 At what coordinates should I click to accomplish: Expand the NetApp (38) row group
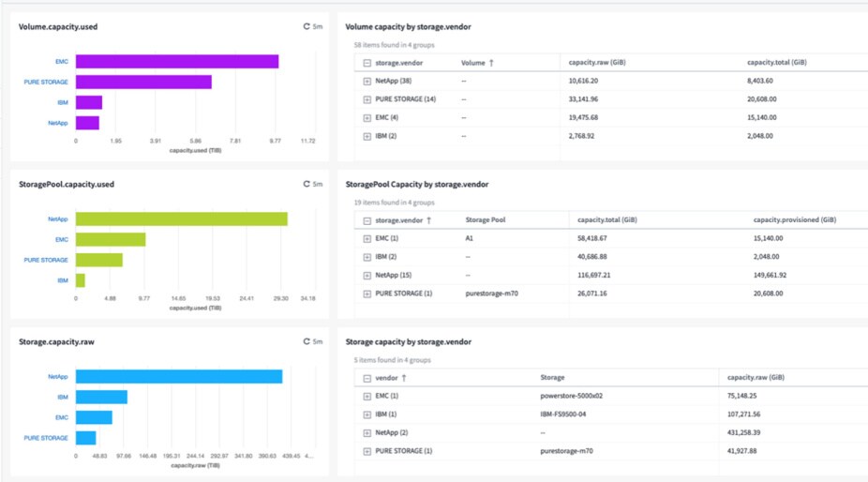[367, 82]
